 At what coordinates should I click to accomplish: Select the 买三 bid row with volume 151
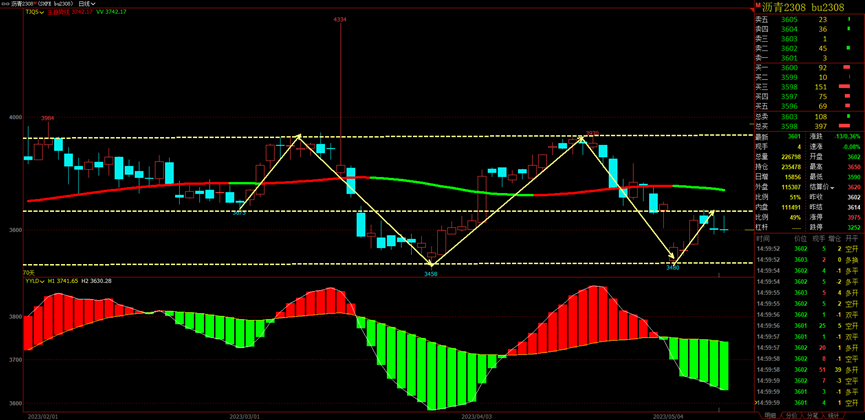click(x=809, y=87)
